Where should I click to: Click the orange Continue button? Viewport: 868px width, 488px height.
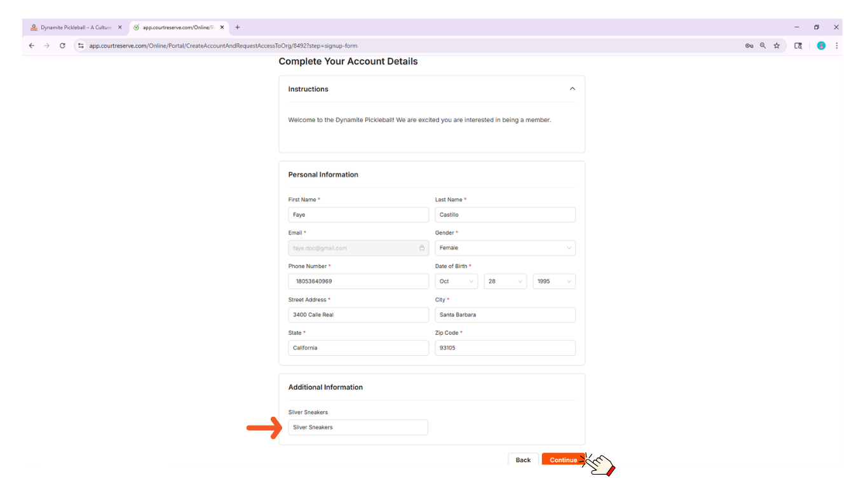click(x=562, y=460)
